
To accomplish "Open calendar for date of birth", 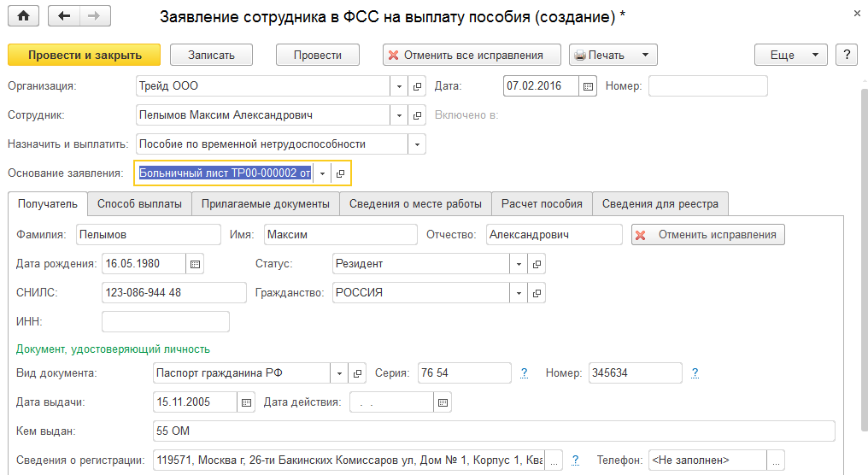I will coord(196,264).
